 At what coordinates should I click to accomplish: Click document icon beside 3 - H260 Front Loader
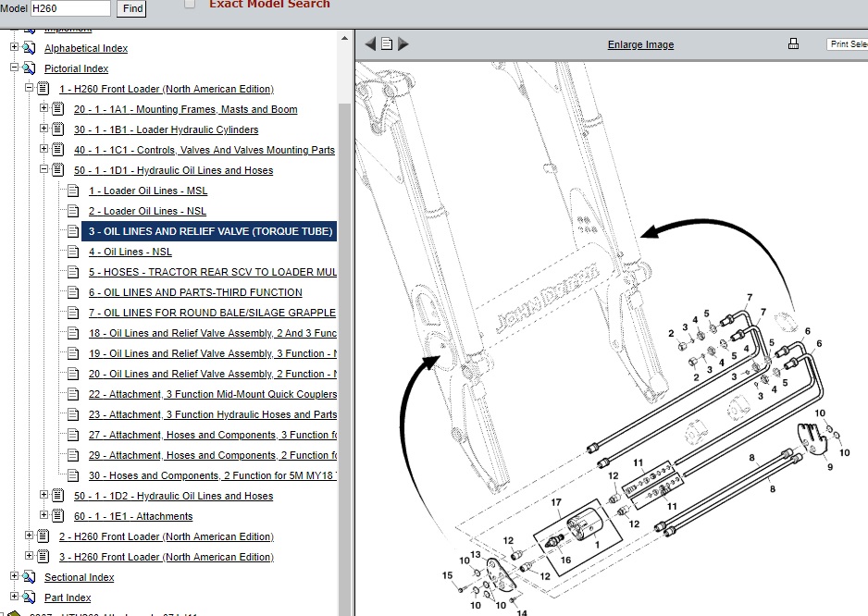43,557
